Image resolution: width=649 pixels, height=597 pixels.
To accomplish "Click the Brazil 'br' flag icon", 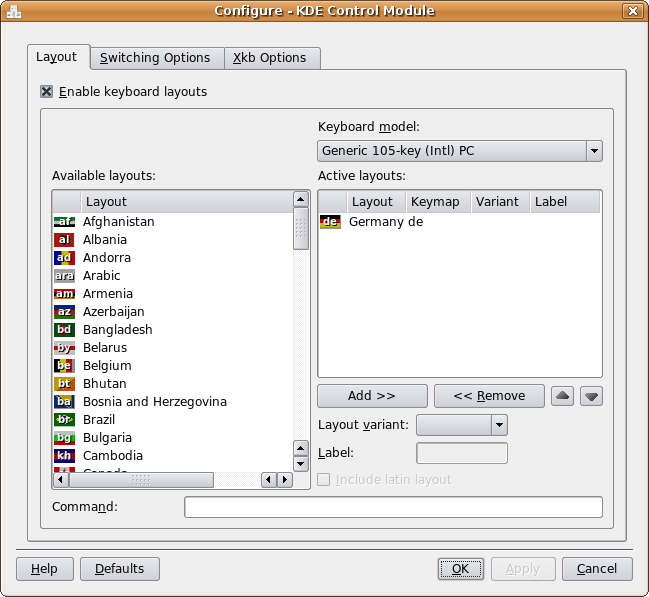I will tap(64, 420).
